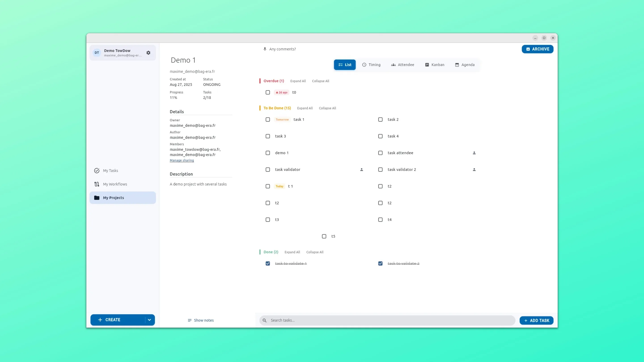Collapse all tasks in Done section
Image resolution: width=644 pixels, height=362 pixels.
click(x=314, y=252)
